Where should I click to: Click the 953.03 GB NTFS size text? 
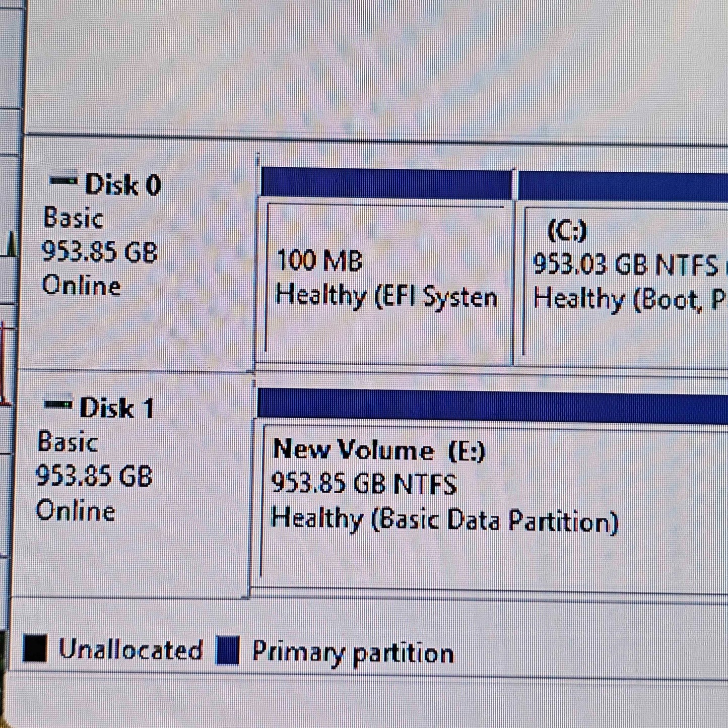tap(625, 264)
